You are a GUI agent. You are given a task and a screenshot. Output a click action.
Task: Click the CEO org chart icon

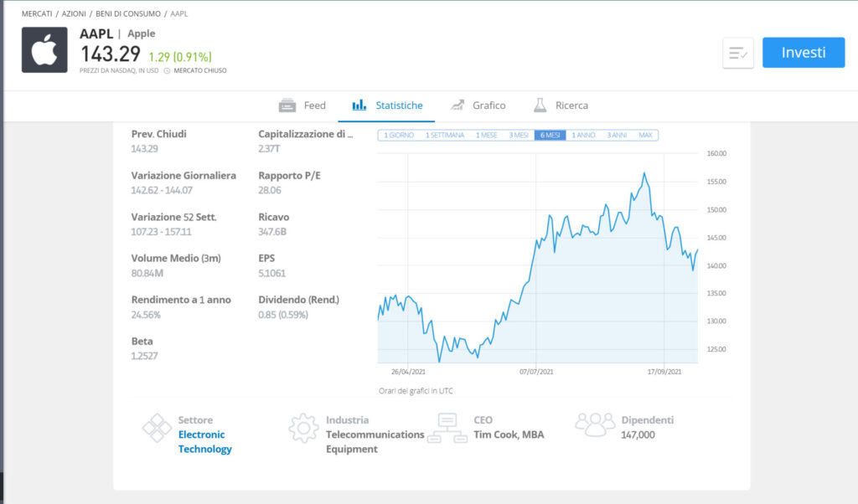(447, 428)
